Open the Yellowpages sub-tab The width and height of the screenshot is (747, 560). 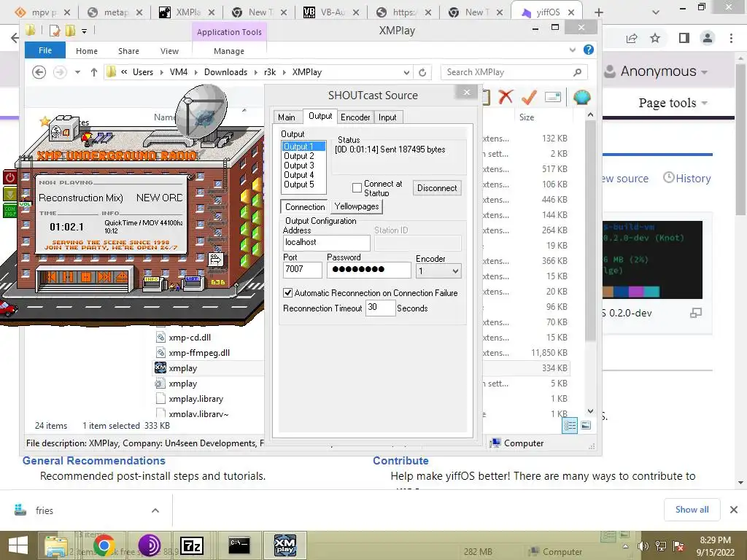coord(356,206)
